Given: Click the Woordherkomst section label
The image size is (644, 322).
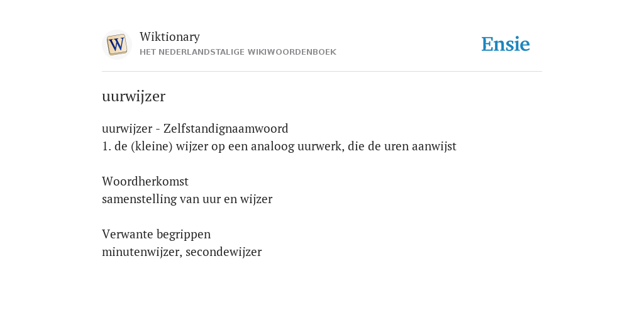Looking at the screenshot, I should [145, 181].
